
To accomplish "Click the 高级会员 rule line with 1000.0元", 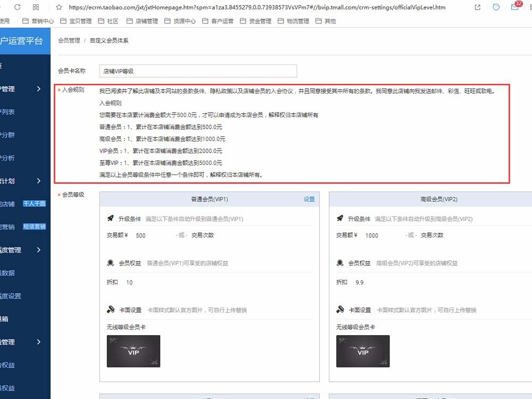I will (162, 139).
